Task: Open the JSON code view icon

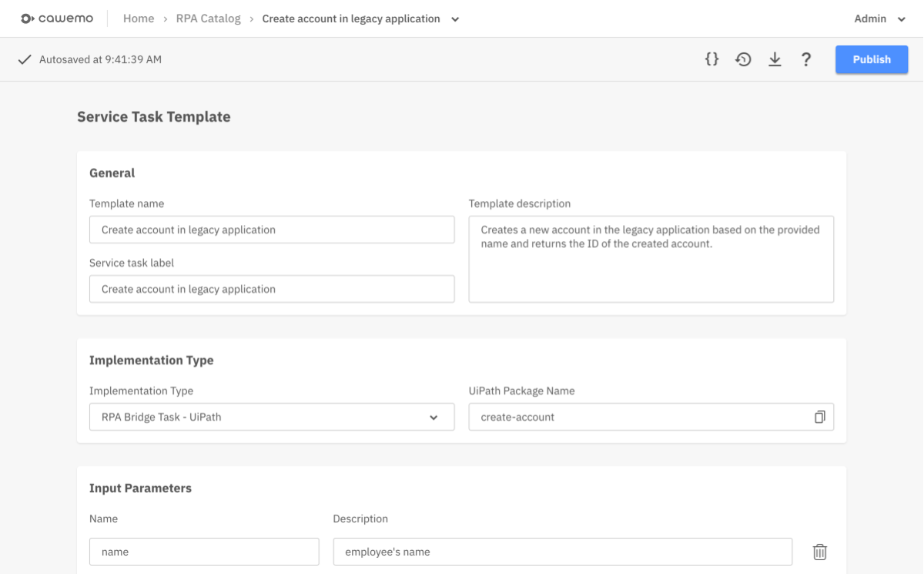Action: (x=712, y=59)
